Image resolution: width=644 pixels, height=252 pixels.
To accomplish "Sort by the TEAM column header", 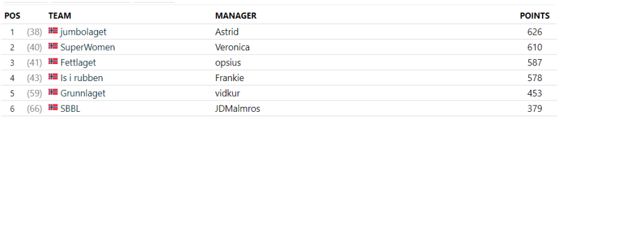I will pyautogui.click(x=60, y=16).
